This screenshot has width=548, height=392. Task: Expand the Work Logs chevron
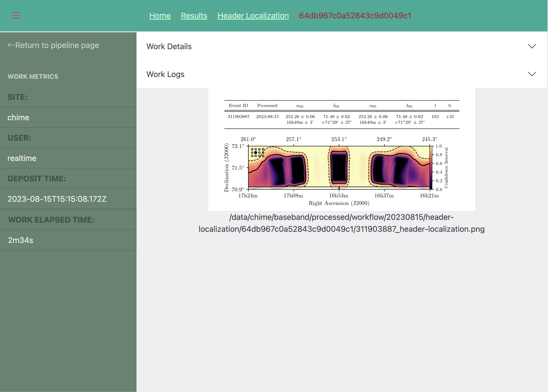[532, 74]
